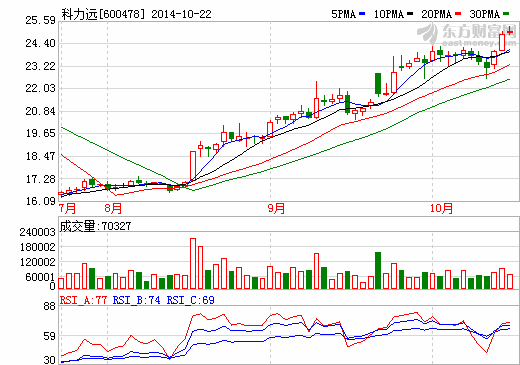
Task: Click the 30PMA legend label
Action: coord(485,14)
